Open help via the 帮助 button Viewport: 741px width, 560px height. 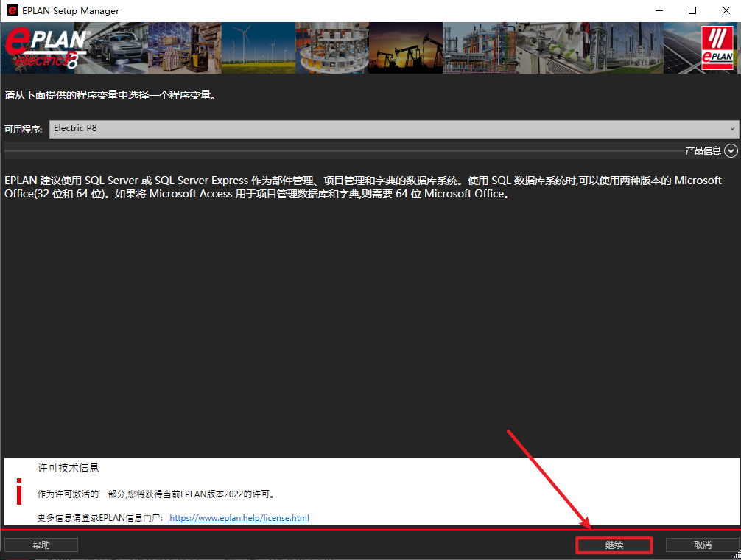click(x=41, y=545)
